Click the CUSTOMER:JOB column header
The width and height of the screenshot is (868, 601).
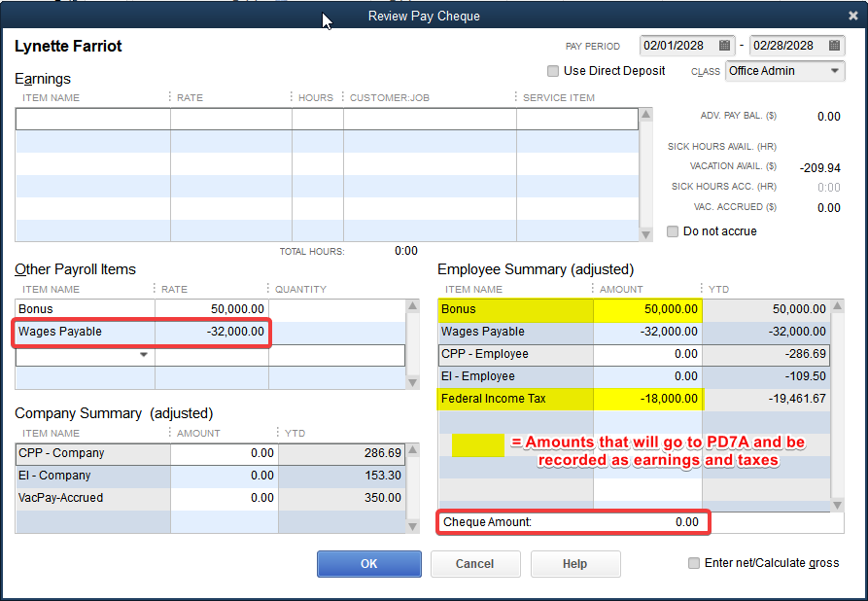[390, 98]
